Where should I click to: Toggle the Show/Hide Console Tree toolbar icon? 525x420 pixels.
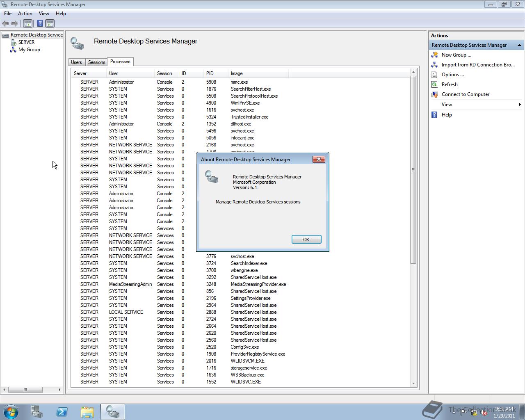point(27,23)
